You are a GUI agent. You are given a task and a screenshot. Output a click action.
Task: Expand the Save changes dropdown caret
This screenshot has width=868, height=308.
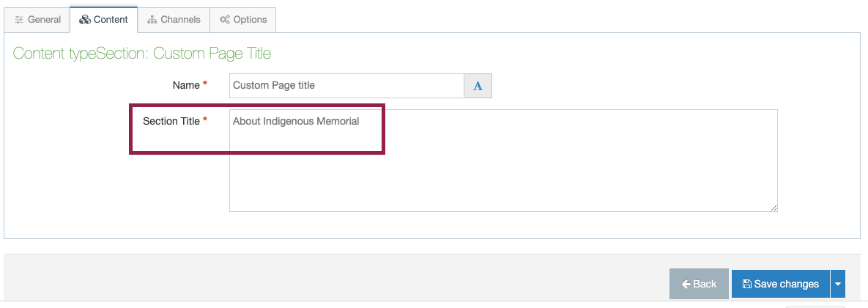click(837, 285)
